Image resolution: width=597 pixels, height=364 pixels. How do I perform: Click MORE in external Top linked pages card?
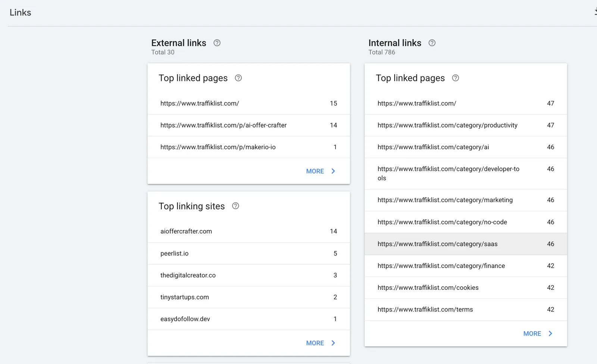[315, 171]
